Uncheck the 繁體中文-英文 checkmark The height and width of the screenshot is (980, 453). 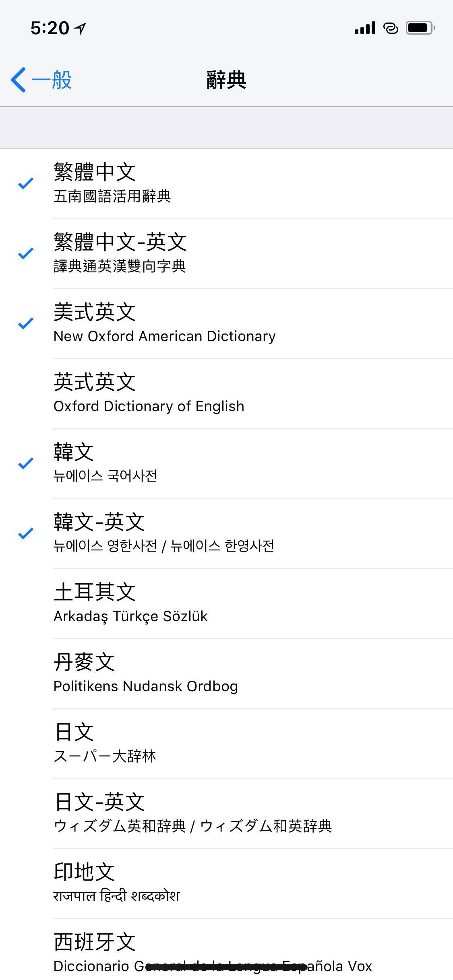tap(26, 253)
